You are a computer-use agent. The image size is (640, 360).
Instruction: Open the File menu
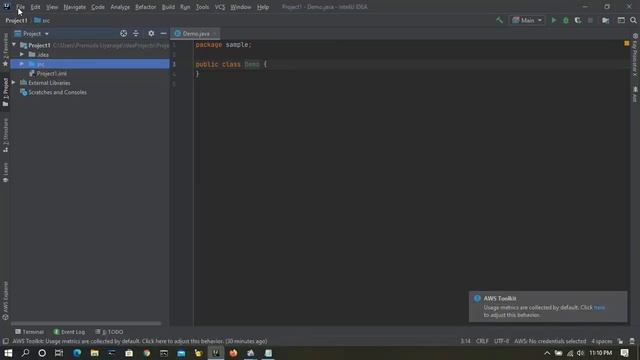point(20,7)
